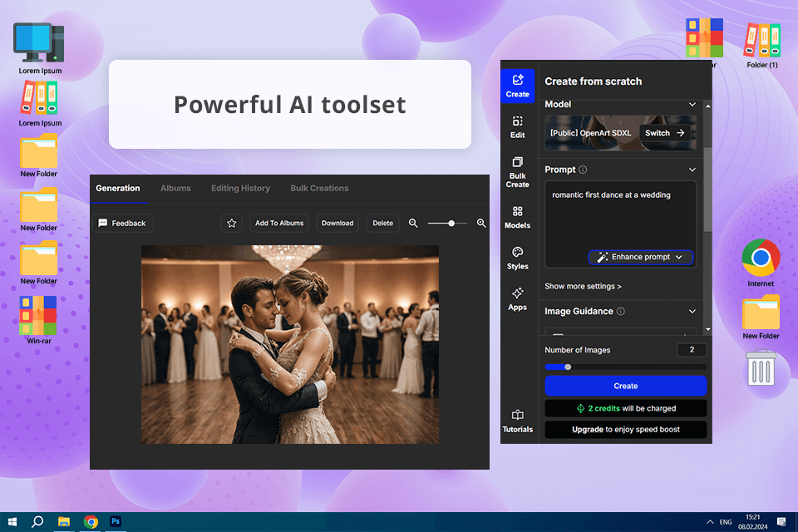The image size is (798, 532).
Task: Click Upgrade to enjoy speed boost
Action: pos(625,429)
